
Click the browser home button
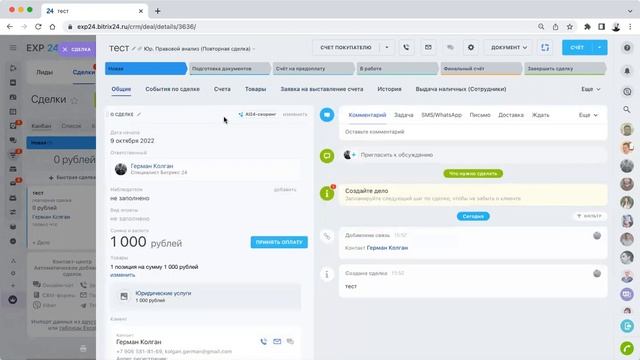pos(52,27)
